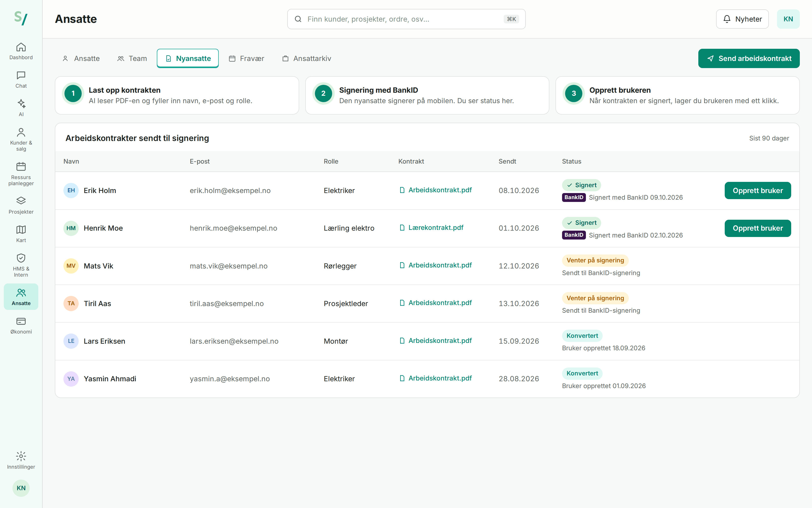Click the EH avatar for Erik Holm

coord(71,190)
